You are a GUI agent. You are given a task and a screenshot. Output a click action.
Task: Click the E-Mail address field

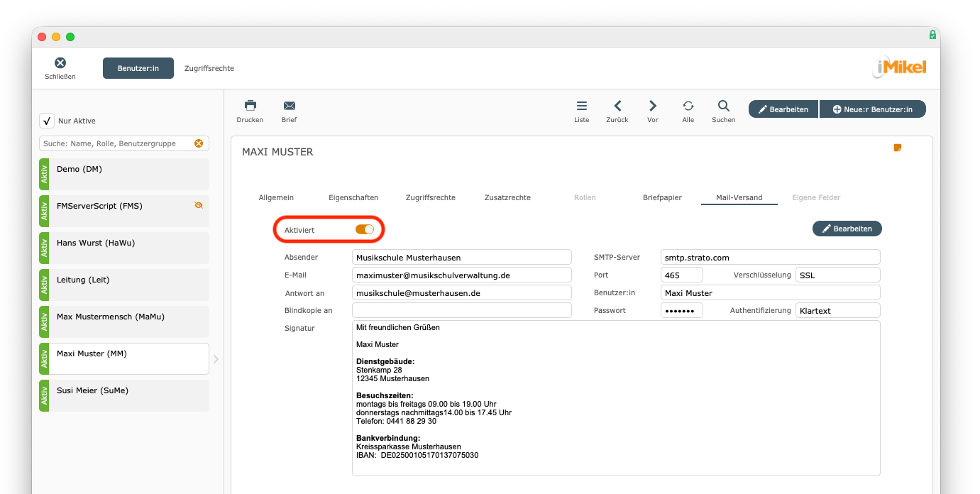[461, 275]
